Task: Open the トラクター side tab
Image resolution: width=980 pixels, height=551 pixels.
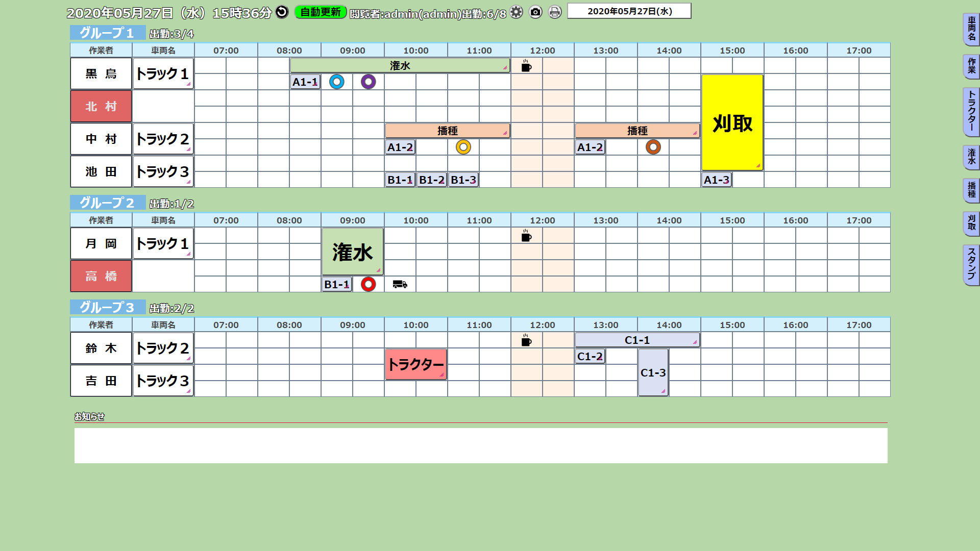Action: [x=971, y=111]
